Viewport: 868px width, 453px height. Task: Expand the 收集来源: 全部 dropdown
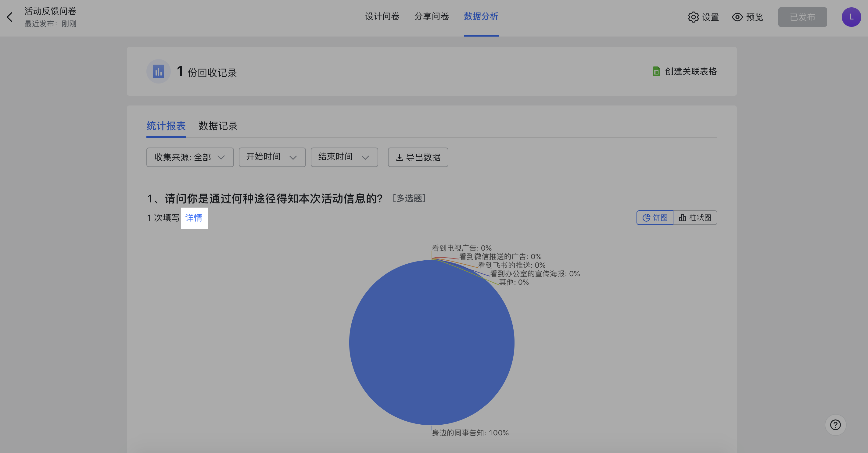(190, 157)
